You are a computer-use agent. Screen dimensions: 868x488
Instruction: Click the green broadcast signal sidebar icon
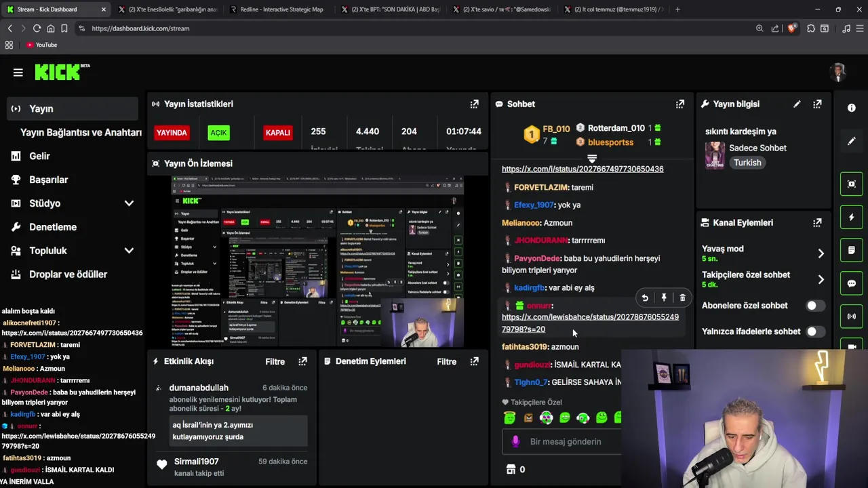click(852, 317)
